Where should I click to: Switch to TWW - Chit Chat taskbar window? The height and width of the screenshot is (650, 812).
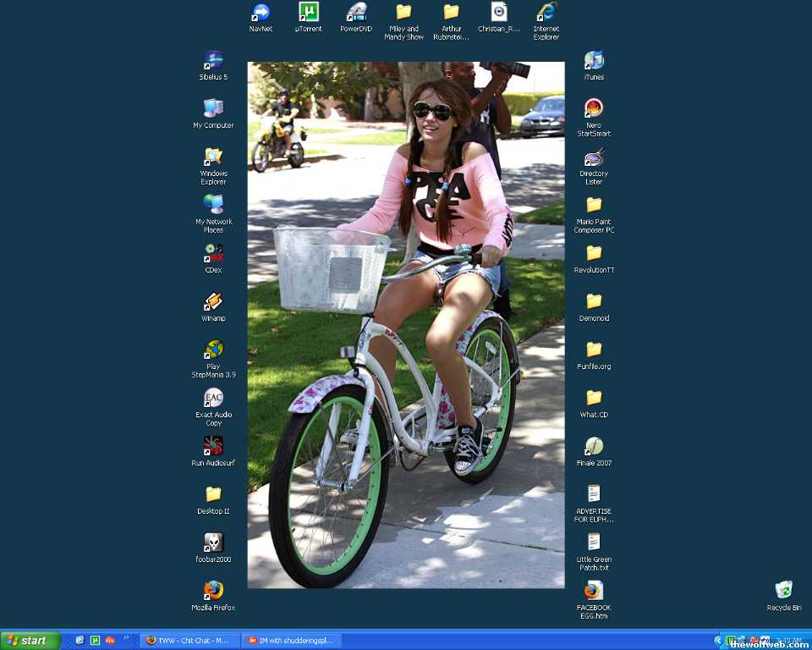pos(189,641)
